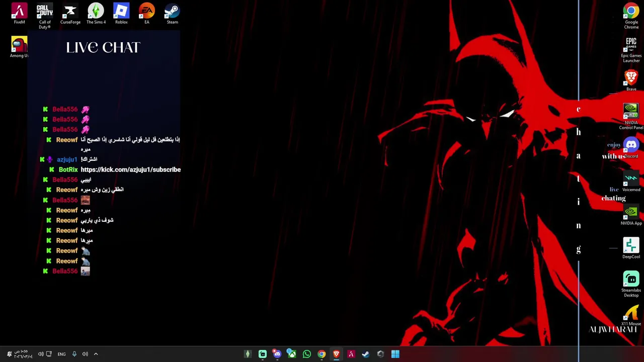Open the NVIDIA App desktop shortcut

(x=631, y=215)
